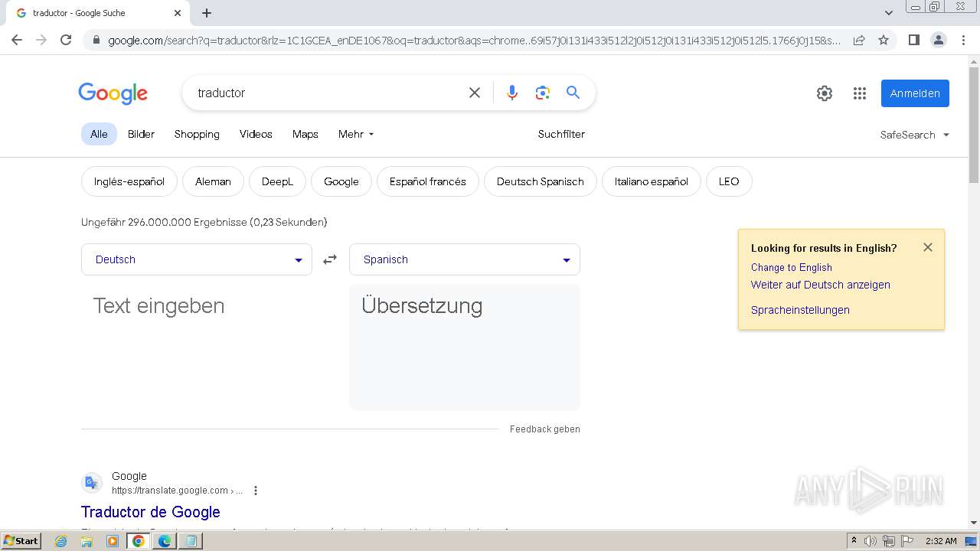Open media player from taskbar
Screen dimensions: 980x551
[113, 541]
